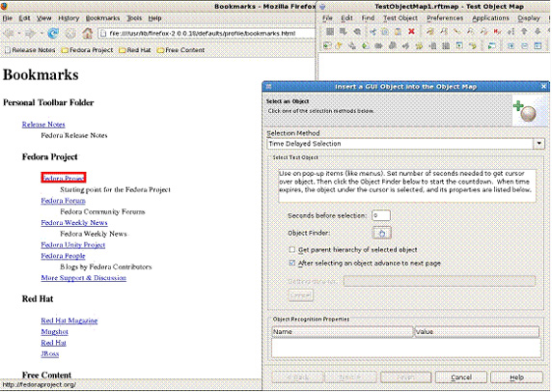Click the blue minus collapse icon, Object Map toolbar

coord(524,45)
